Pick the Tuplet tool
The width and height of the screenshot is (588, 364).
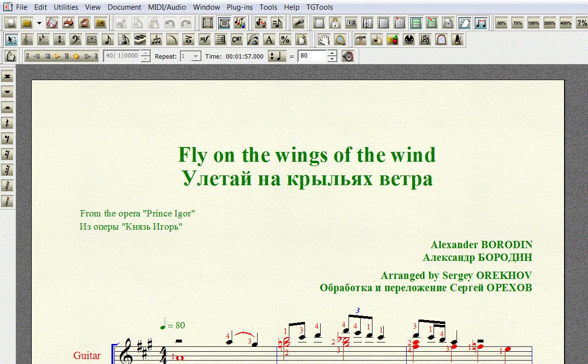pyautogui.click(x=156, y=40)
